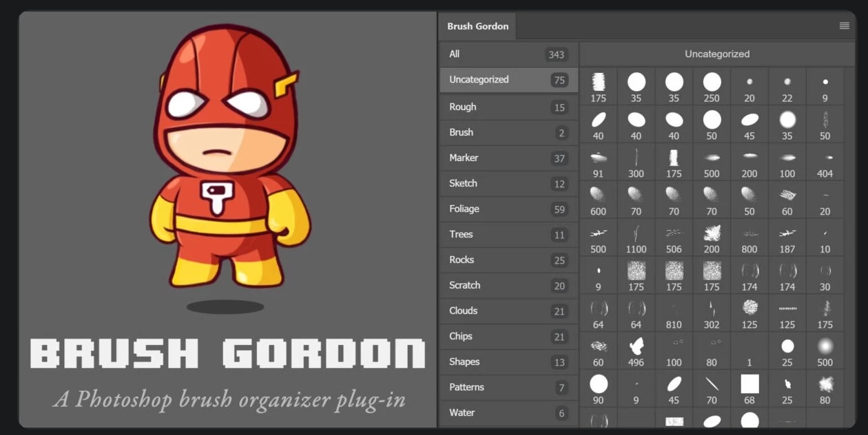Image resolution: width=868 pixels, height=435 pixels.
Task: Select the brush preset labeled 506
Action: coord(674,237)
